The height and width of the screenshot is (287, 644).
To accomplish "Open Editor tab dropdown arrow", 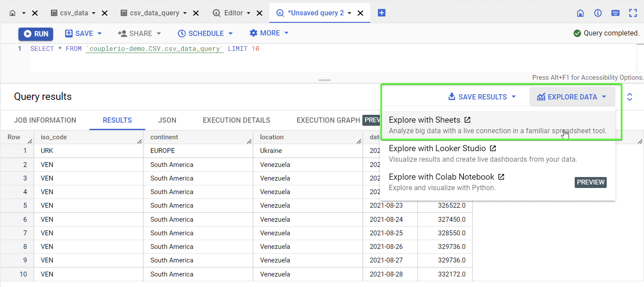I will [249, 13].
